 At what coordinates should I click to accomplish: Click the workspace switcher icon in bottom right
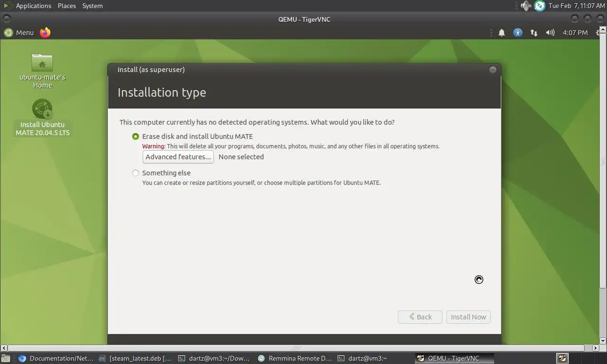pyautogui.click(x=562, y=358)
